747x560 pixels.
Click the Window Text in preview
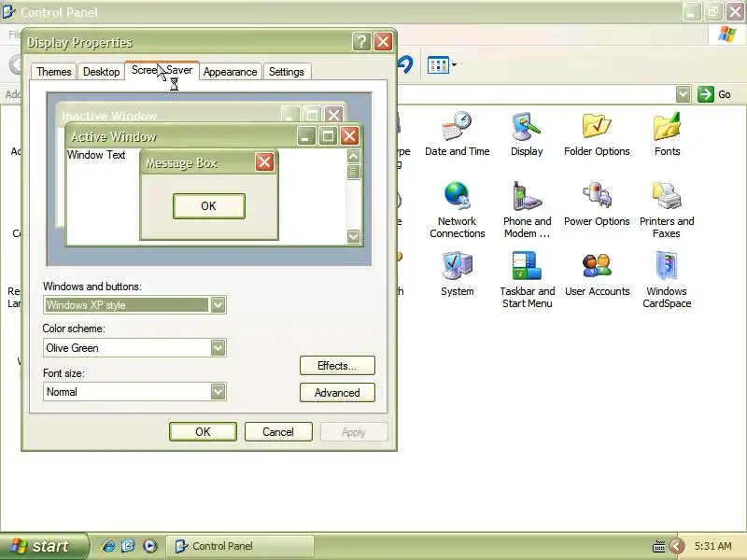[96, 155]
